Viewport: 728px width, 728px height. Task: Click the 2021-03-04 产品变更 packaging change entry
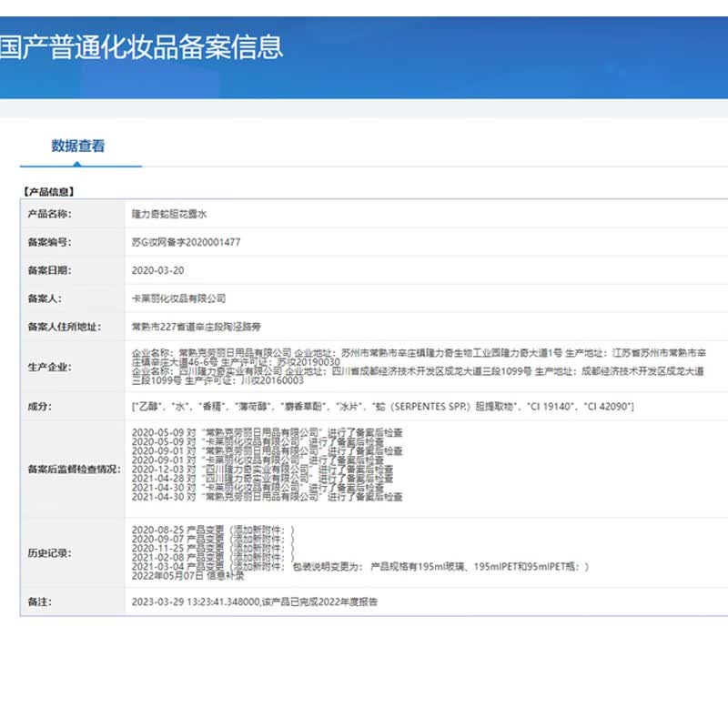360,567
